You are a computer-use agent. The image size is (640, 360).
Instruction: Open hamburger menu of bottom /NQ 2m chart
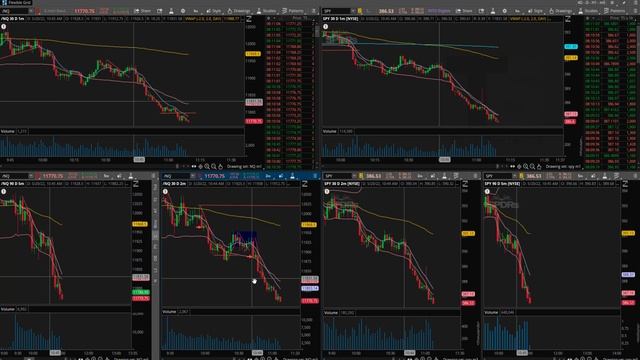tap(315, 176)
